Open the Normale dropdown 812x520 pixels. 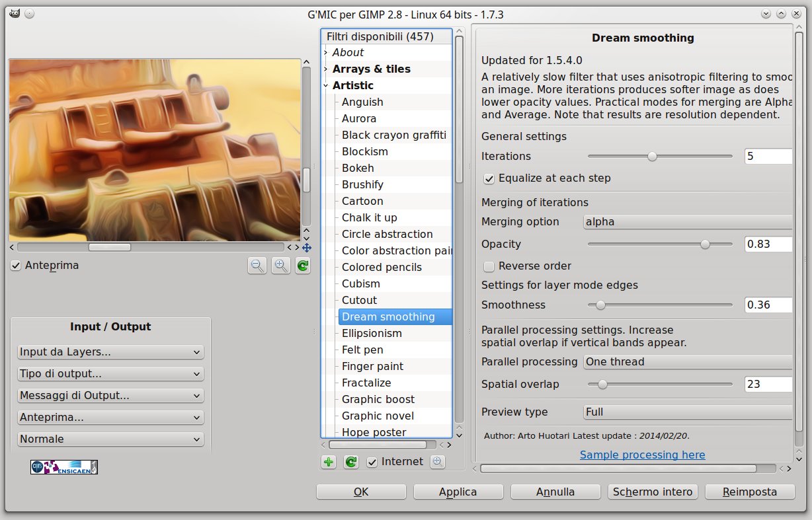110,439
